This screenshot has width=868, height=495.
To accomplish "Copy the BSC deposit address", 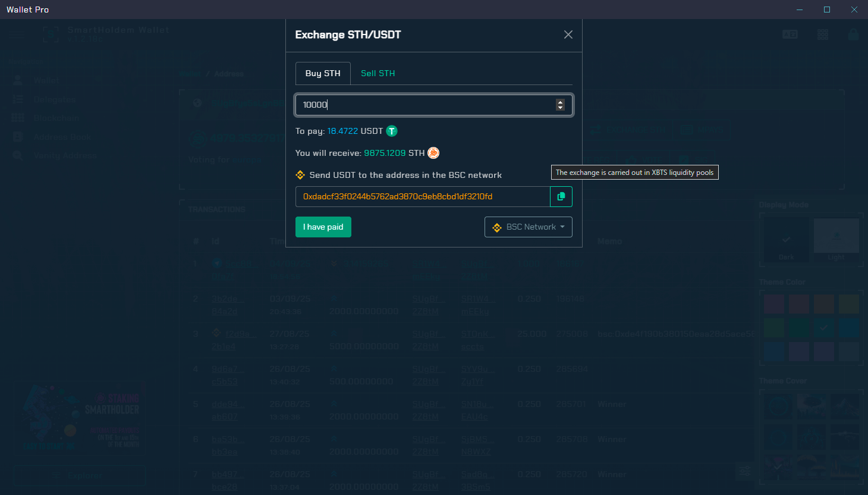I will click(561, 196).
